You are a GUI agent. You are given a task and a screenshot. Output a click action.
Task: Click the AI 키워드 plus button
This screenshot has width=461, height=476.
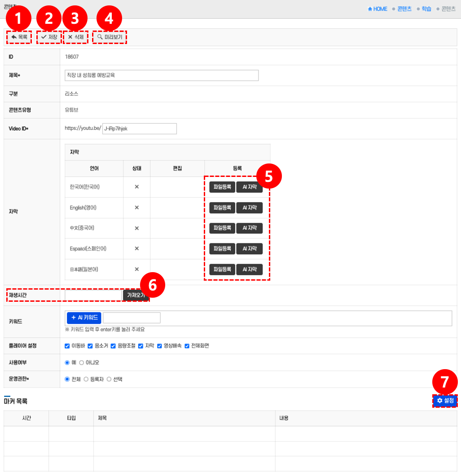tap(84, 317)
